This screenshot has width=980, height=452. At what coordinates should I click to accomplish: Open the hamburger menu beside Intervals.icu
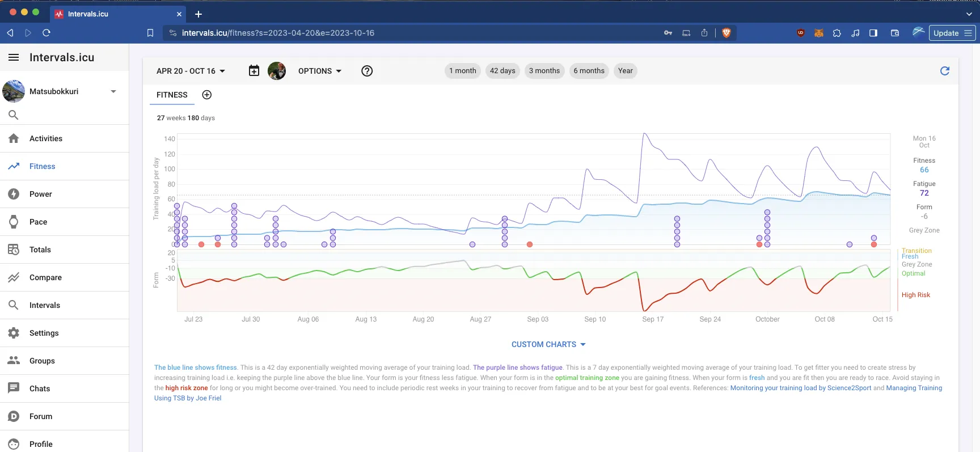coord(14,57)
